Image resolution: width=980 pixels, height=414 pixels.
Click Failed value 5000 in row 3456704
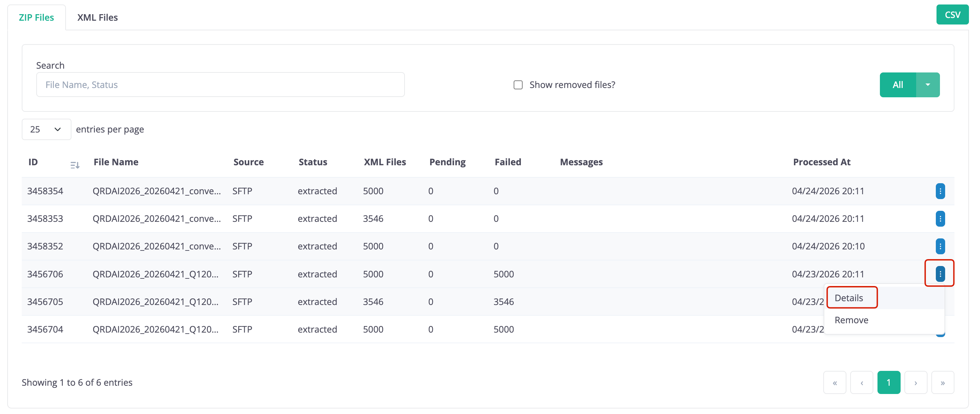(x=503, y=329)
